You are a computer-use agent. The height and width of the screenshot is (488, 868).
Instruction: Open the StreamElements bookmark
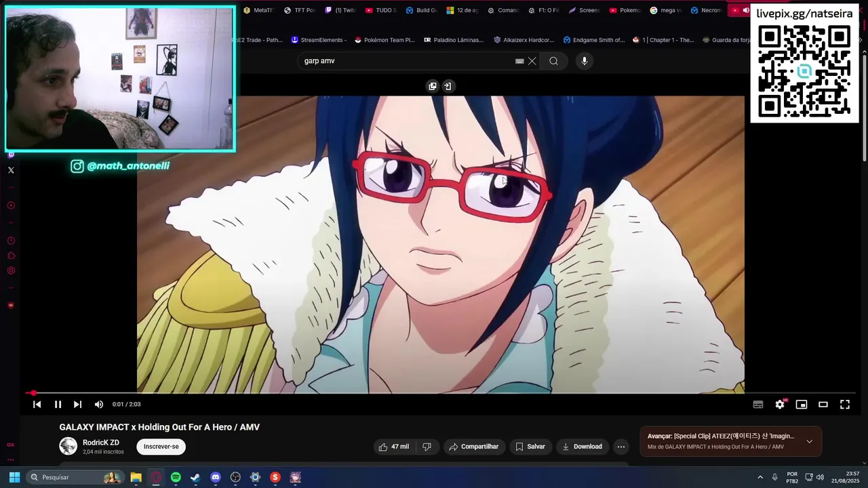coord(319,40)
